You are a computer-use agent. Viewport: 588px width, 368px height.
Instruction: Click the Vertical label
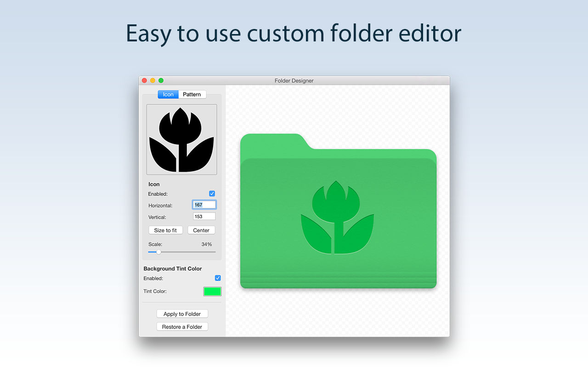point(157,217)
